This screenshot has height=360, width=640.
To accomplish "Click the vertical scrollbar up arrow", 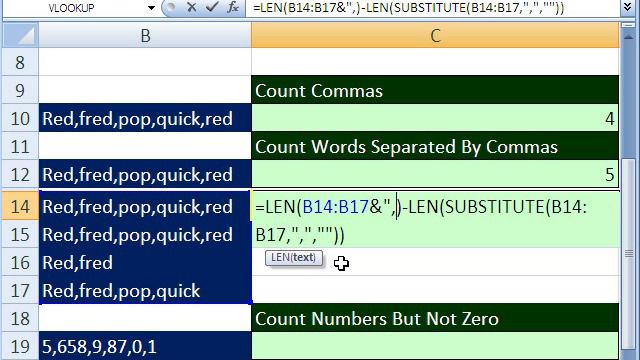I will click(x=629, y=36).
